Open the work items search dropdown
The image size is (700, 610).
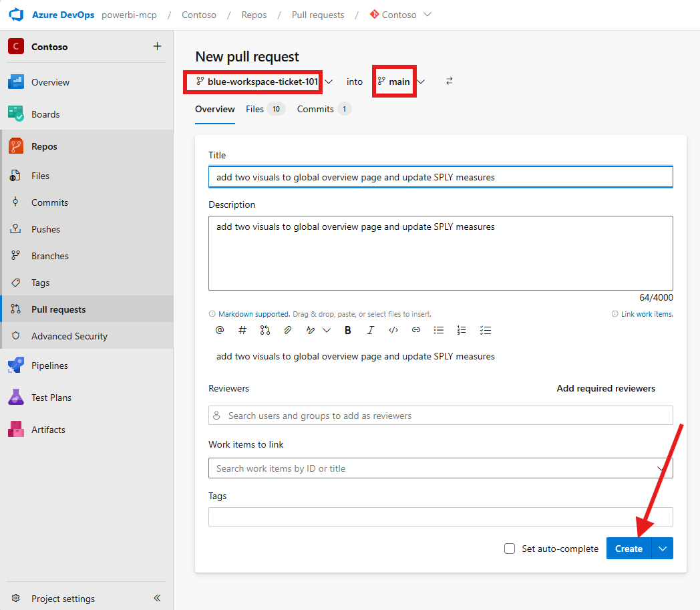pos(661,468)
